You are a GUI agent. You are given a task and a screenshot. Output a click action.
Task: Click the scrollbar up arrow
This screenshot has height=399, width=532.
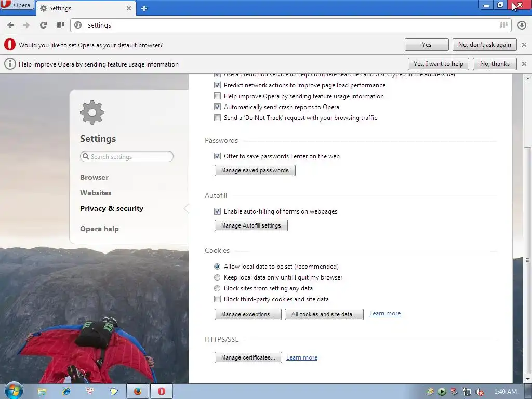pos(528,78)
